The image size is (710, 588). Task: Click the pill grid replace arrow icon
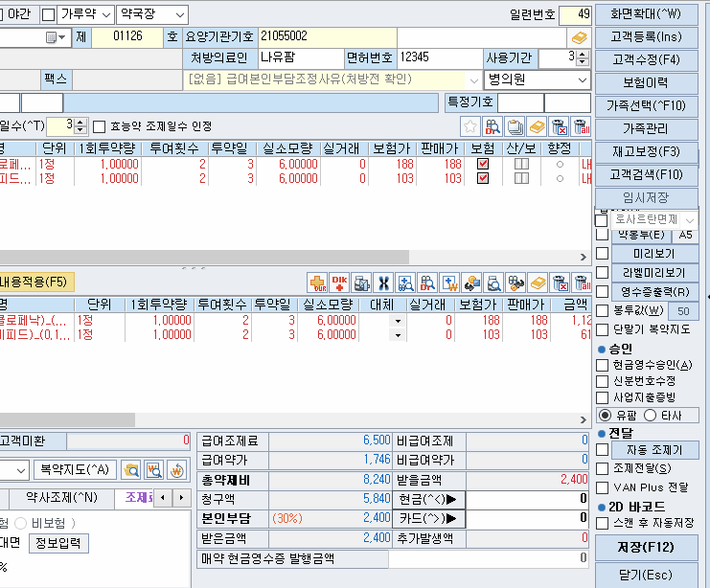point(515,283)
